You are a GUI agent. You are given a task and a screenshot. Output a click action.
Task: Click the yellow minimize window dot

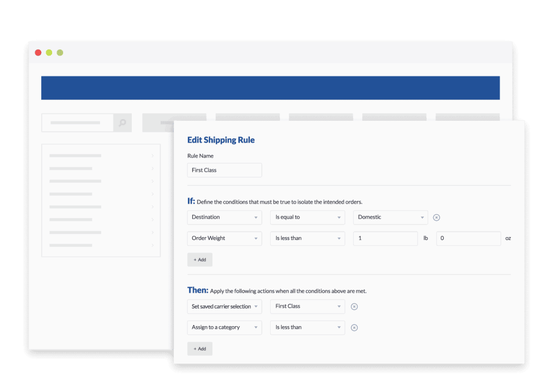(49, 53)
